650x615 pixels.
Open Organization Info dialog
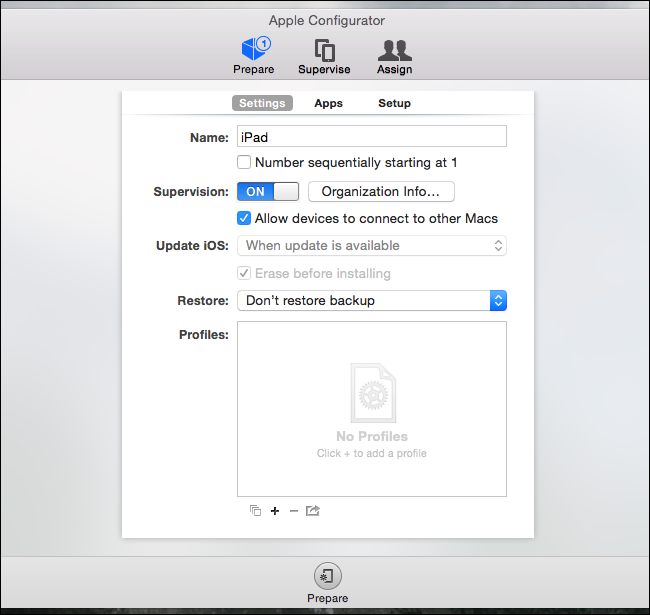point(381,191)
